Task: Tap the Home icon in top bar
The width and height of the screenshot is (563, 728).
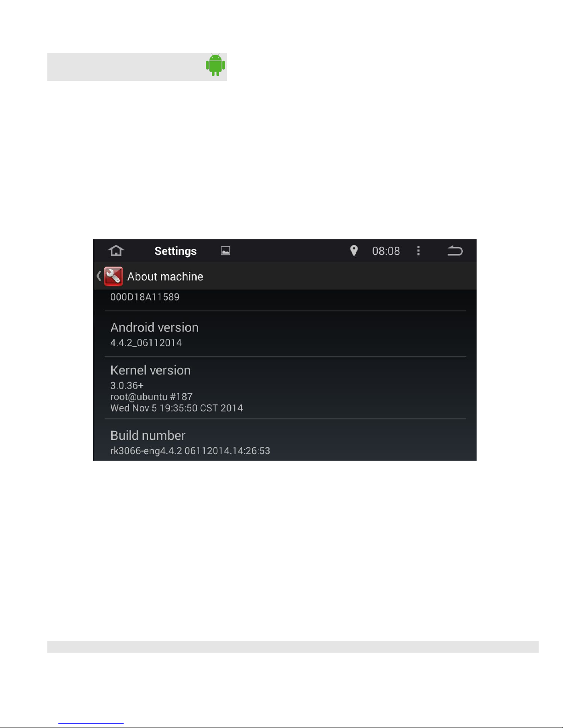Action: 116,251
